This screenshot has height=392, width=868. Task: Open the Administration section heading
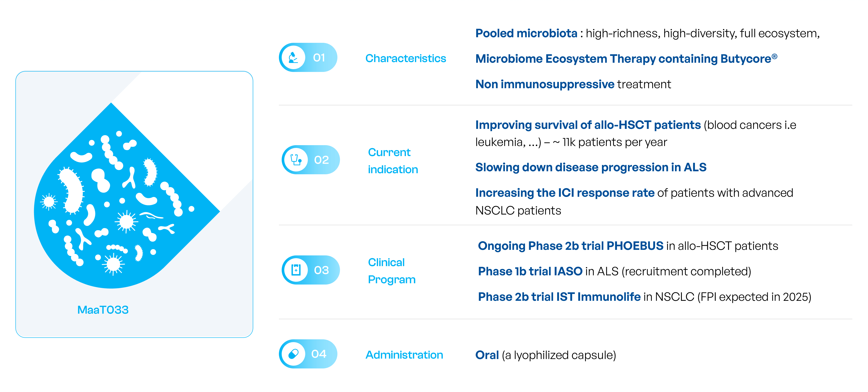coord(404,355)
